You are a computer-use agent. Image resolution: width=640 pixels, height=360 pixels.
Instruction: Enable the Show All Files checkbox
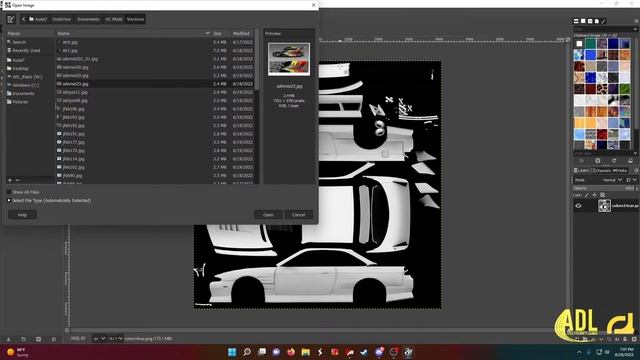[x=9, y=192]
